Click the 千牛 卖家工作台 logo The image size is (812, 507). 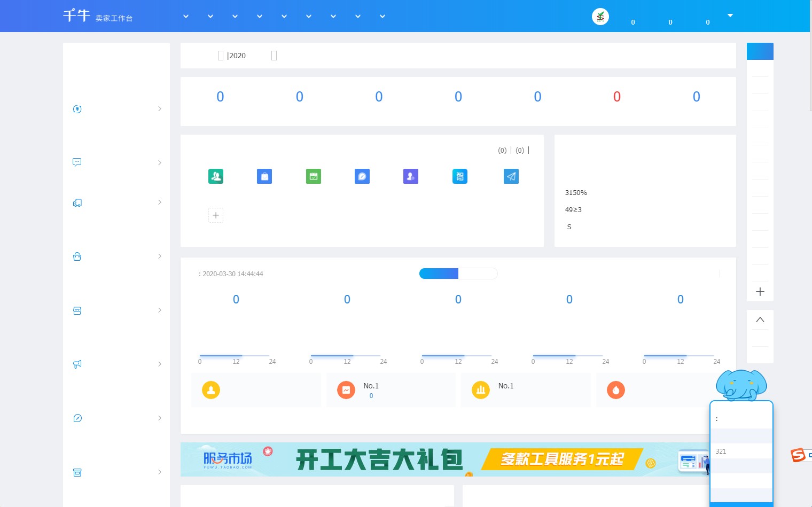(x=98, y=16)
